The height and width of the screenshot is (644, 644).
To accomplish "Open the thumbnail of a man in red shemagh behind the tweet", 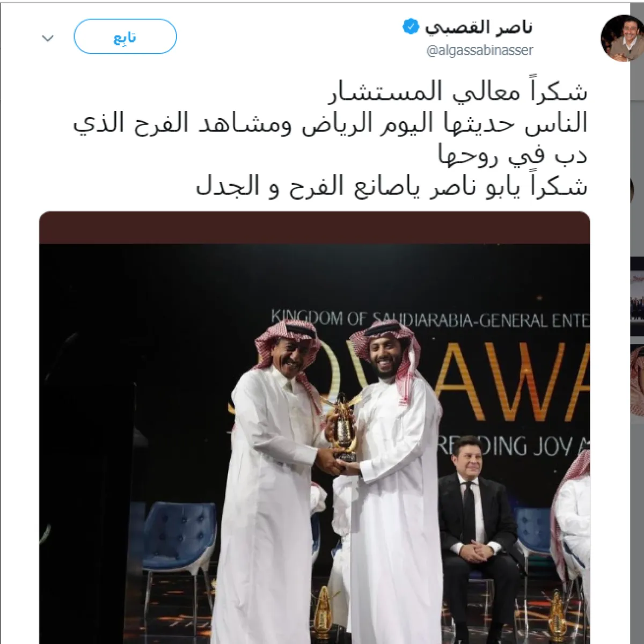I will [x=638, y=380].
